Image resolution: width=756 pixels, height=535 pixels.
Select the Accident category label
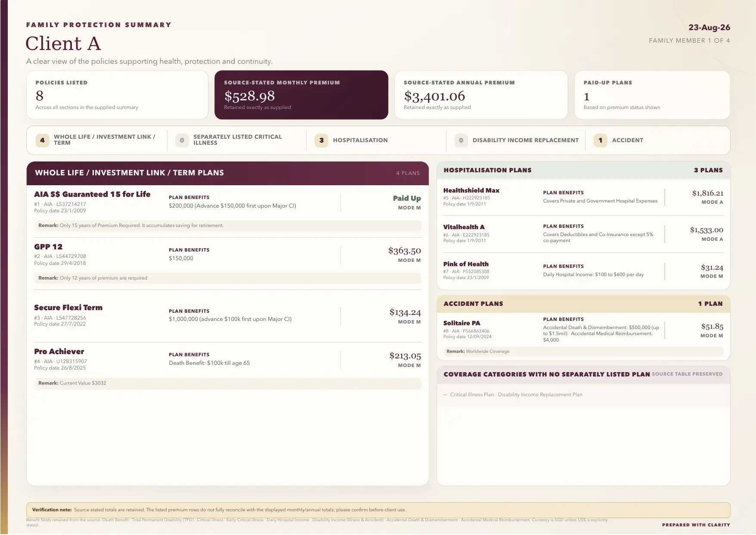(628, 140)
